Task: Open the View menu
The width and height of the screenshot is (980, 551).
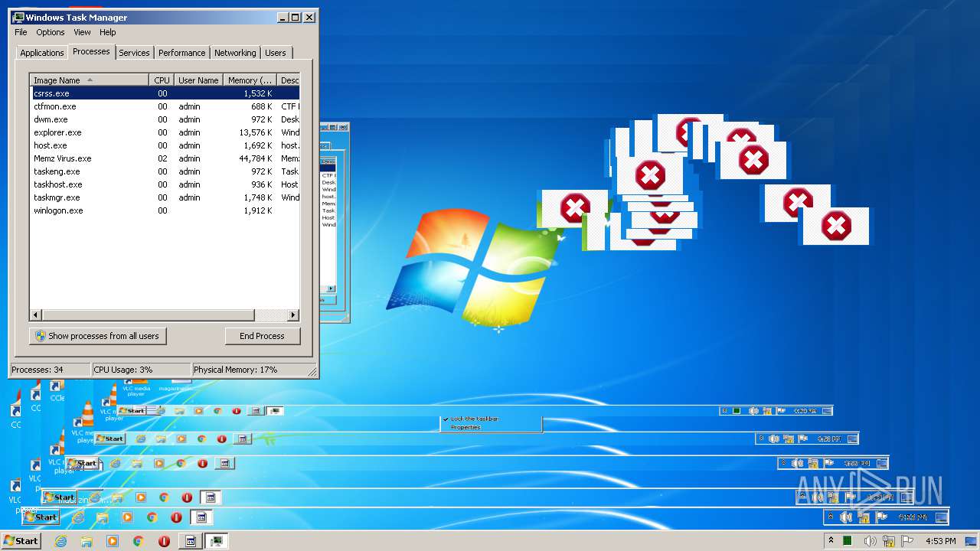Action: 82,32
